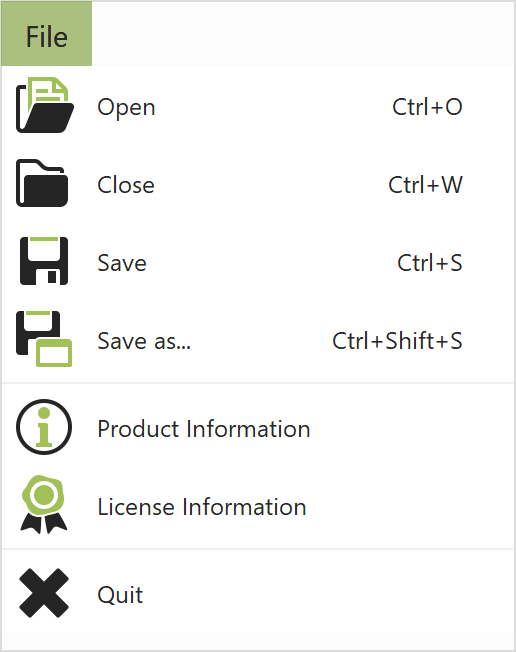This screenshot has height=652, width=516.
Task: Click the License ribbon badge icon
Action: pyautogui.click(x=44, y=504)
